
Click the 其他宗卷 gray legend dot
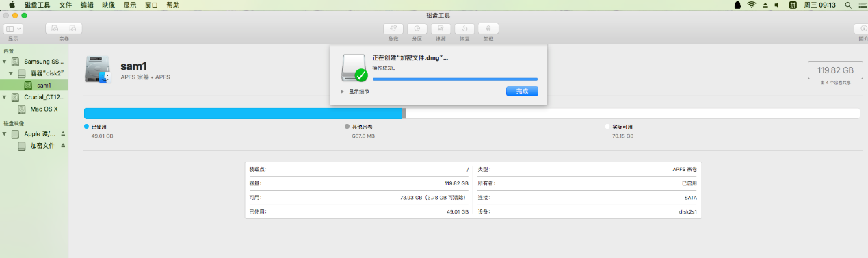(347, 127)
